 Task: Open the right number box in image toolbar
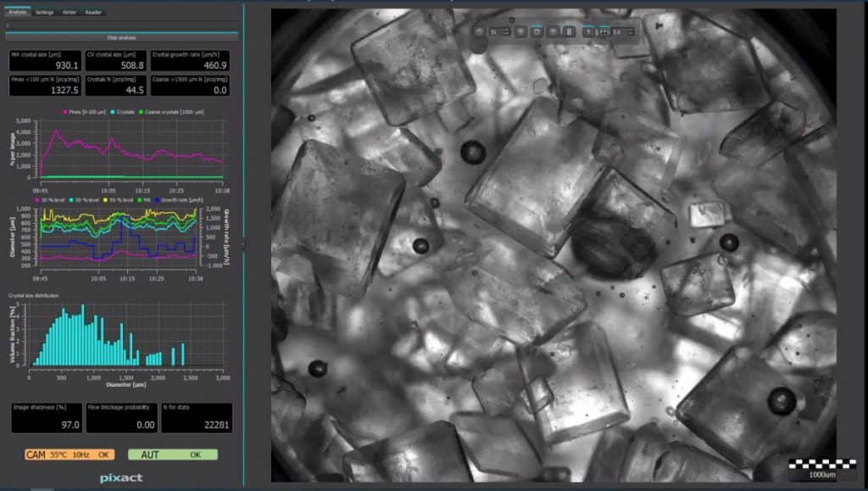622,31
